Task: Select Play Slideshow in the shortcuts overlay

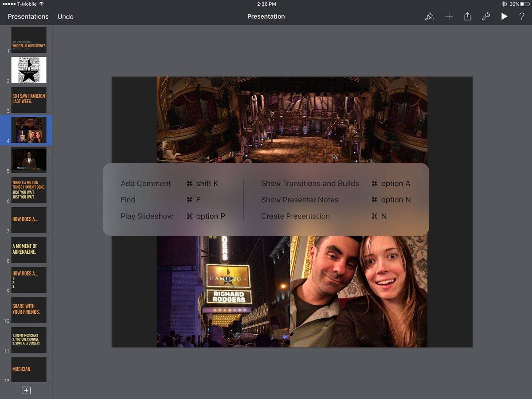Action: pos(147,216)
